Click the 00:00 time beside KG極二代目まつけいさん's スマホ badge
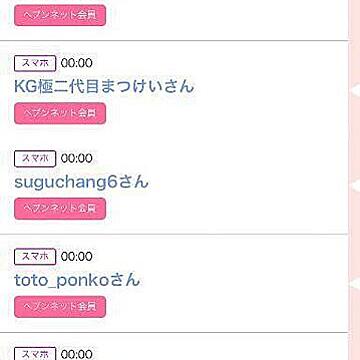Viewport: 360px width, 360px height. tap(77, 63)
